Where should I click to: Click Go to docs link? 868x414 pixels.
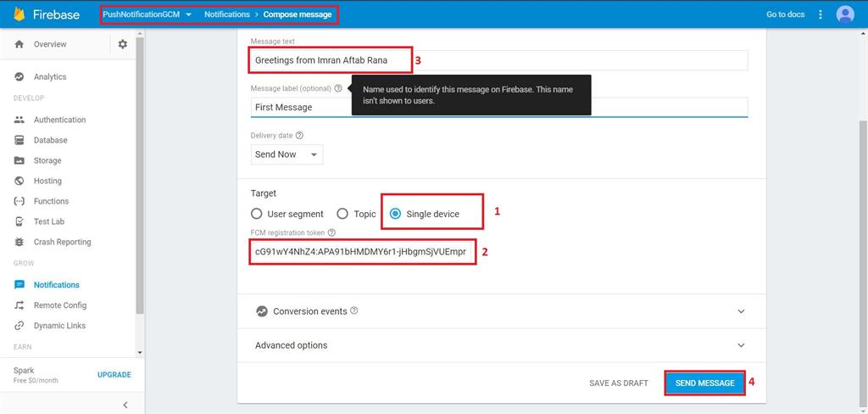click(x=785, y=14)
